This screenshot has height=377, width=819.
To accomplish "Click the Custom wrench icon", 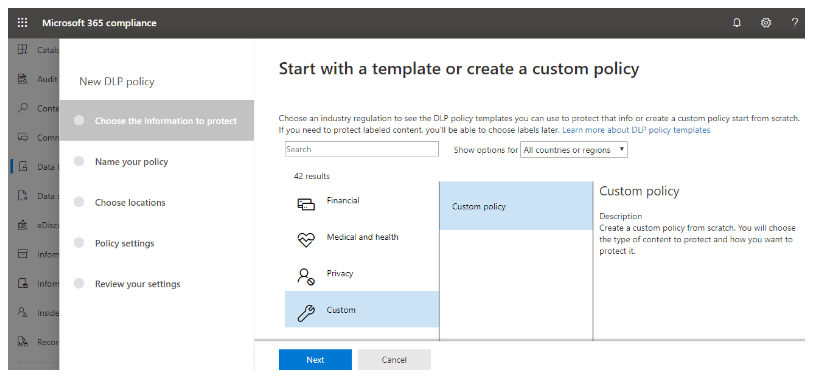I will pyautogui.click(x=306, y=313).
